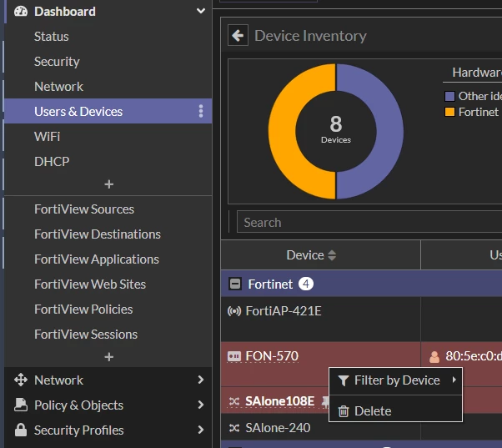This screenshot has width=502, height=448.
Task: Choose Filter by Device in context menu
Action: (396, 380)
